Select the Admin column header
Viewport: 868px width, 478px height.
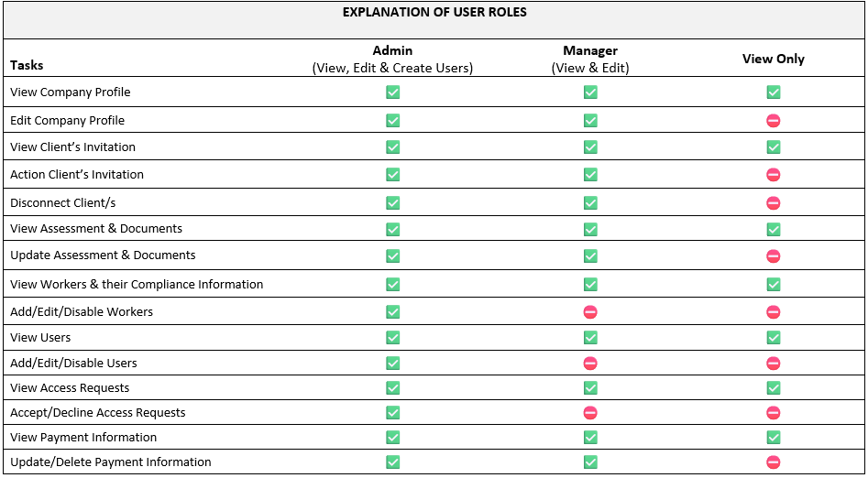(x=392, y=60)
